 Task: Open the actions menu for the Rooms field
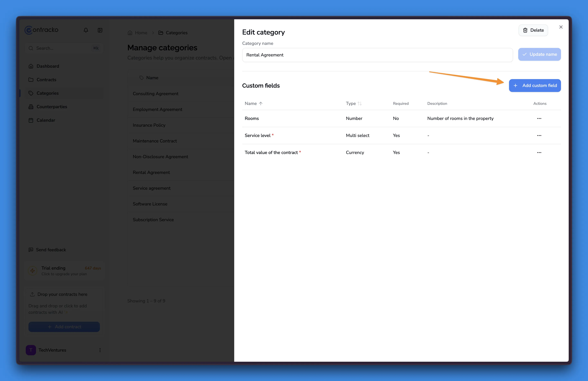(x=539, y=118)
